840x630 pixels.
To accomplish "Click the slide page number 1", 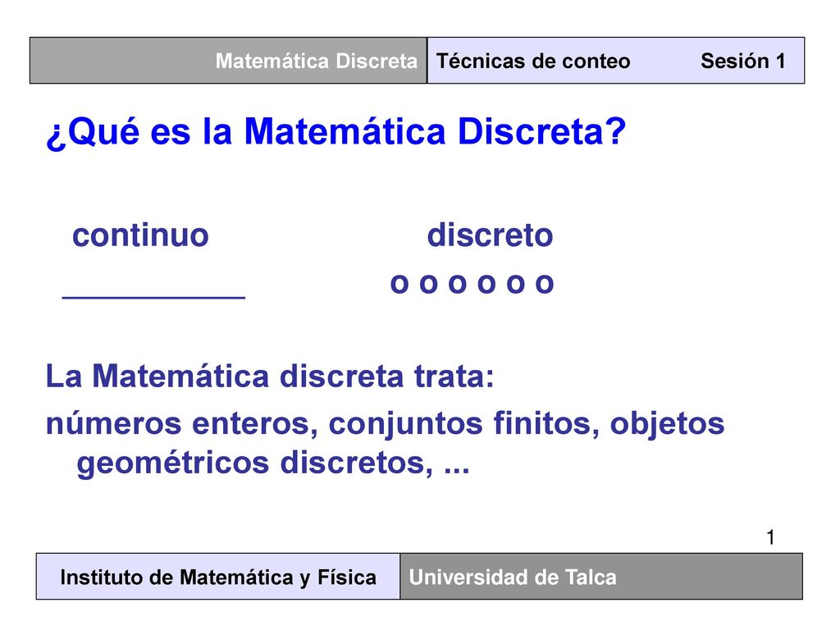I will pos(770,537).
